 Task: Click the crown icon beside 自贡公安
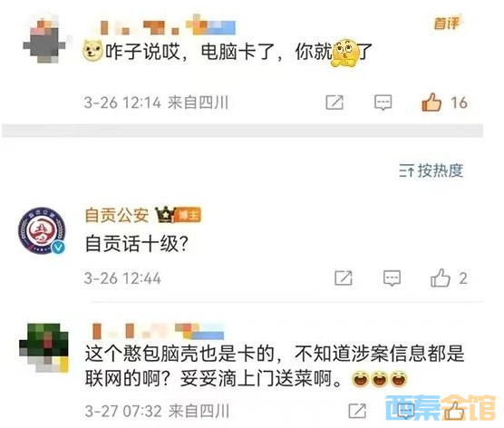(x=165, y=214)
